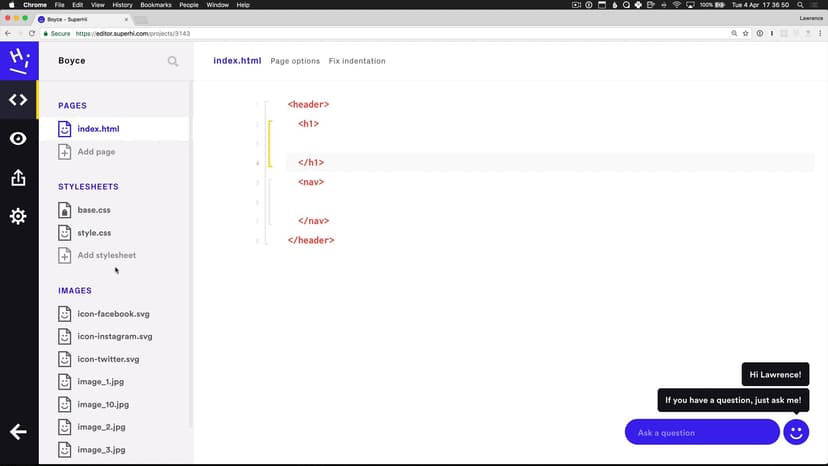Click Add stylesheet
The height and width of the screenshot is (466, 828).
106,255
